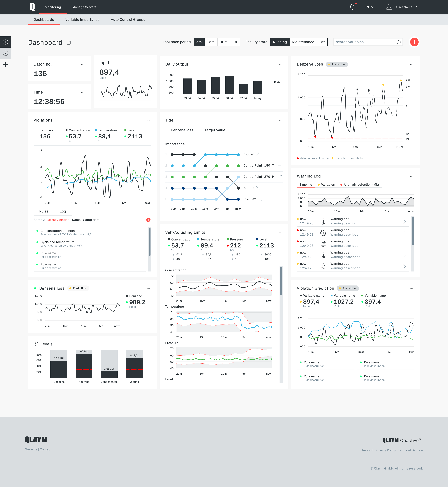The width and height of the screenshot is (448, 487).
Task: Open the Website footer link
Action: (x=31, y=449)
